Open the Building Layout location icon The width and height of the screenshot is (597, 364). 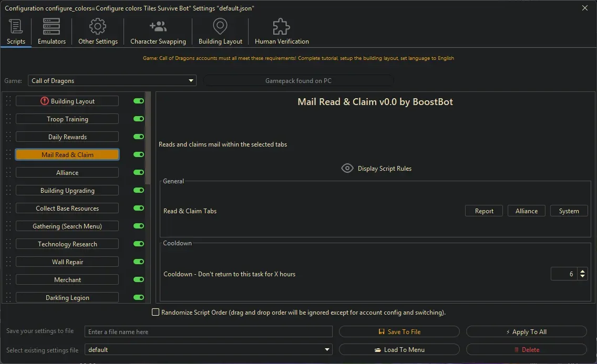(220, 26)
